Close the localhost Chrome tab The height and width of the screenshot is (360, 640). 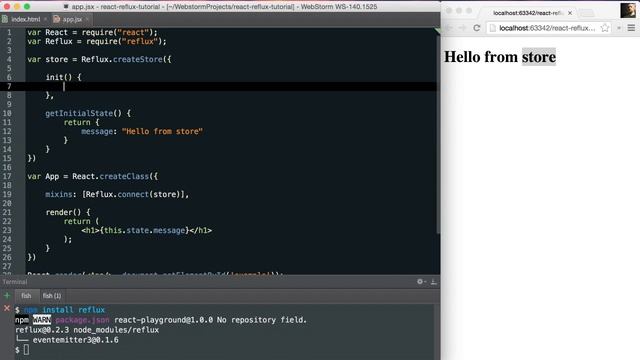click(x=570, y=13)
